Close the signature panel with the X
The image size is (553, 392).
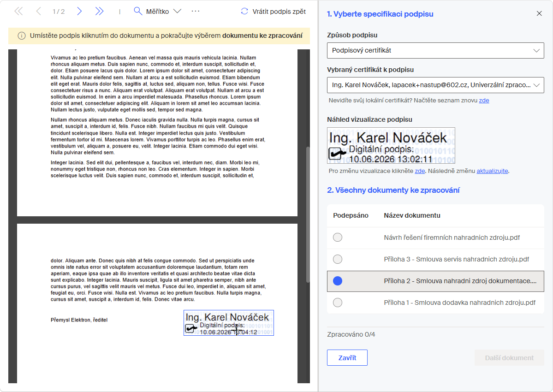click(x=539, y=13)
